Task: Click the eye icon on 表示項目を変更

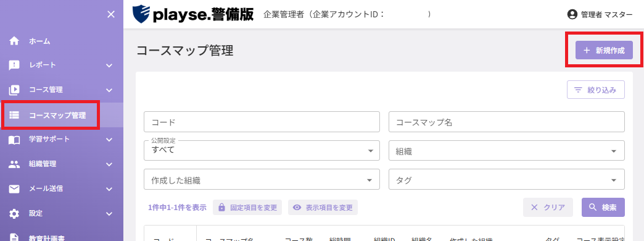Action: (x=297, y=207)
